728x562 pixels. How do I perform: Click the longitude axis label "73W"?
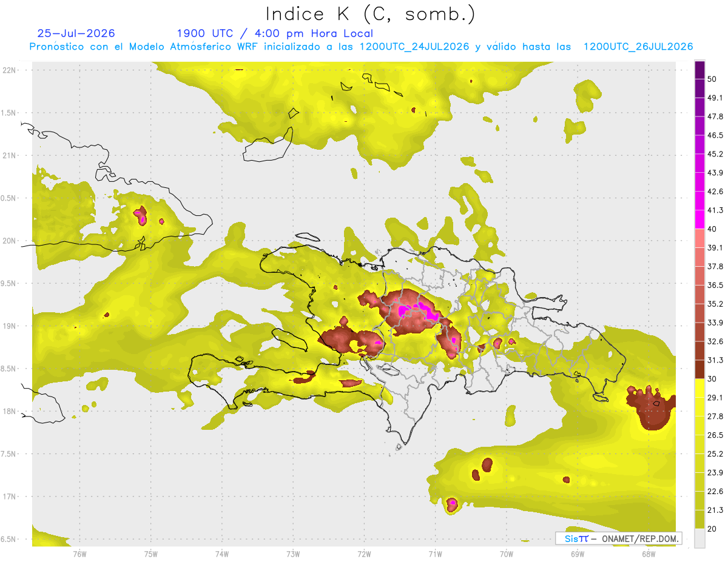(293, 554)
